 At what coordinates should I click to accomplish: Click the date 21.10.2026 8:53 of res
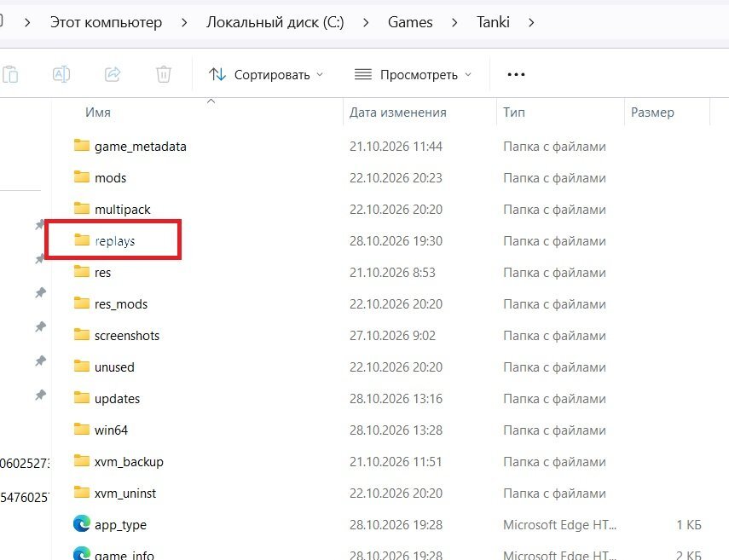(392, 273)
